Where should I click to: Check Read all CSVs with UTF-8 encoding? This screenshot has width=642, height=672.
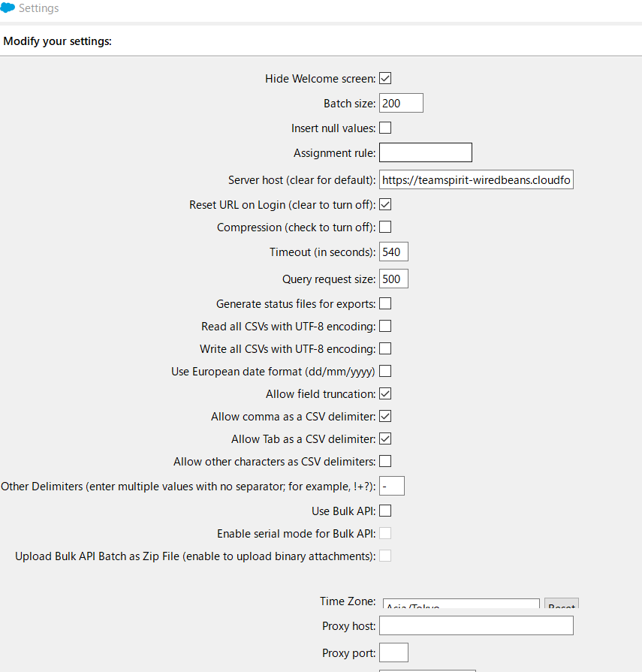point(385,326)
